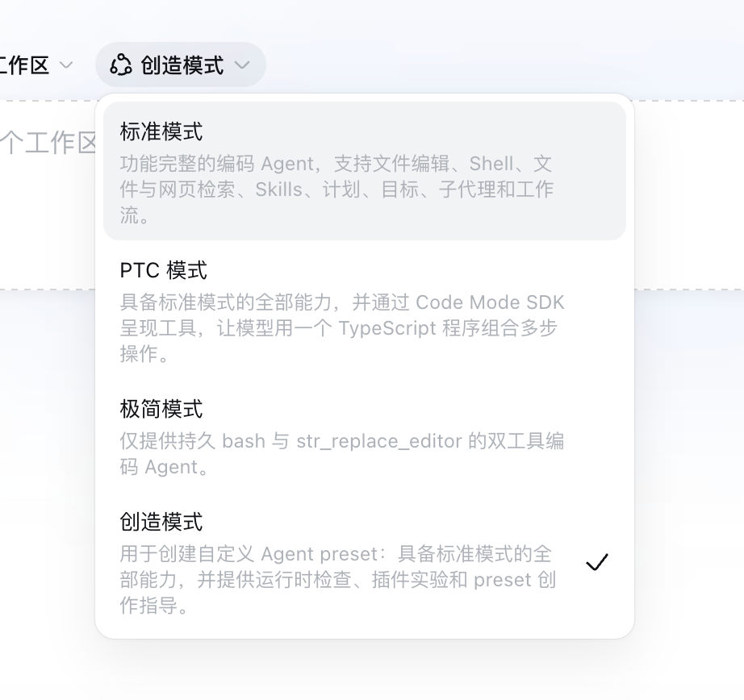
Task: Choose the PTC 模式 option
Action: click(365, 310)
